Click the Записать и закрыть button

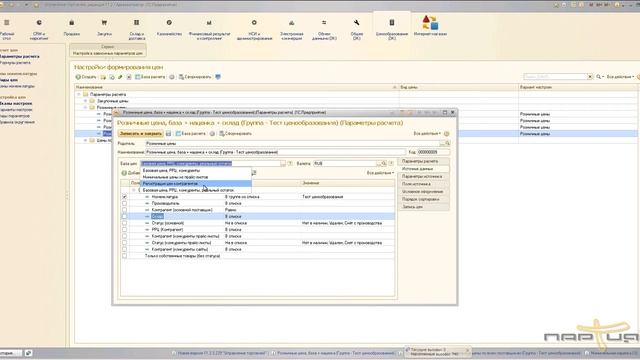140,133
